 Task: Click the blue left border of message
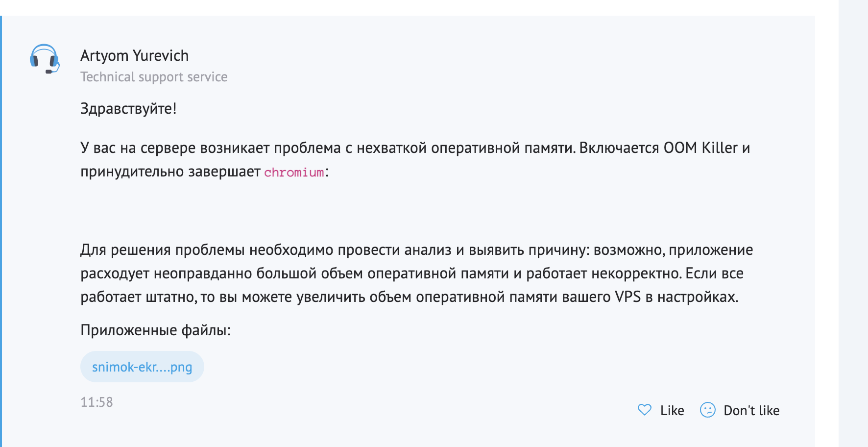1,230
